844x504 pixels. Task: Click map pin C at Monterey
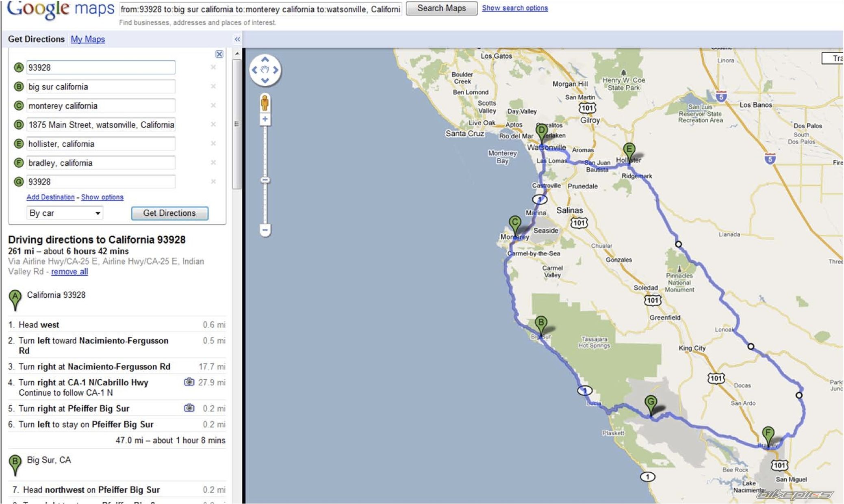pyautogui.click(x=515, y=226)
